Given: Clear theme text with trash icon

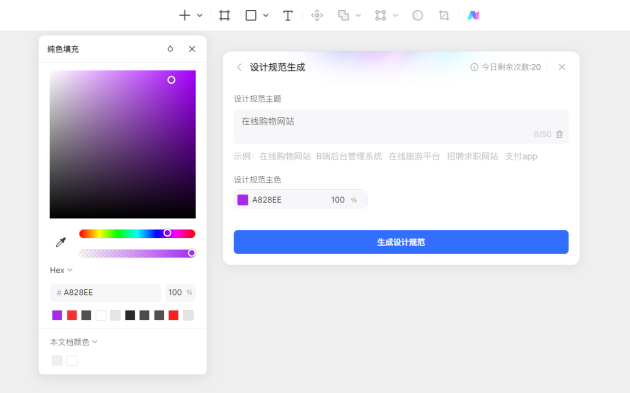Looking at the screenshot, I should click(559, 134).
